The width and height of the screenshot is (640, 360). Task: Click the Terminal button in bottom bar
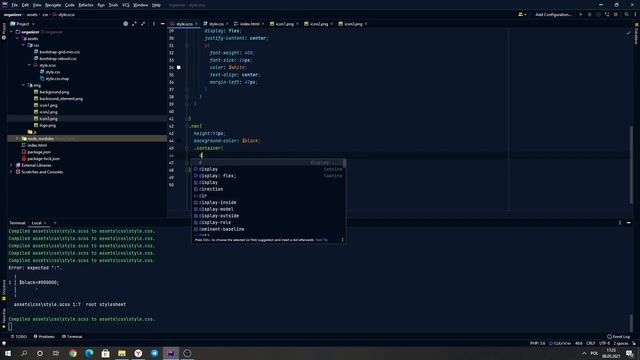tap(72, 337)
